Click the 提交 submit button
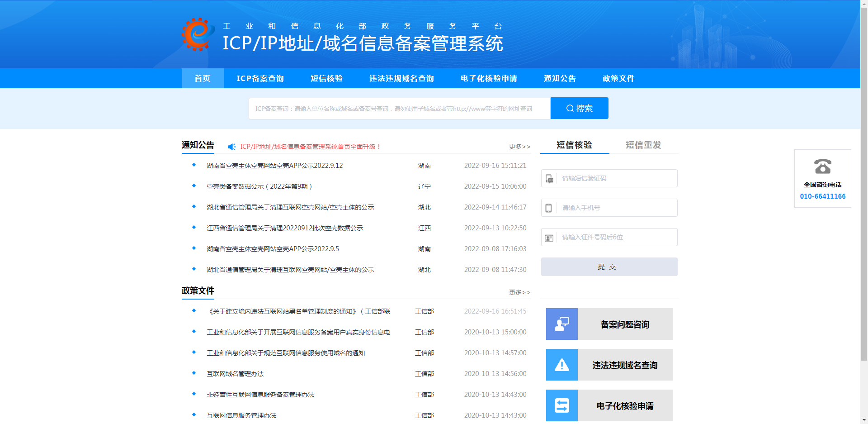Screen dimensions: 868x424 coord(609,267)
